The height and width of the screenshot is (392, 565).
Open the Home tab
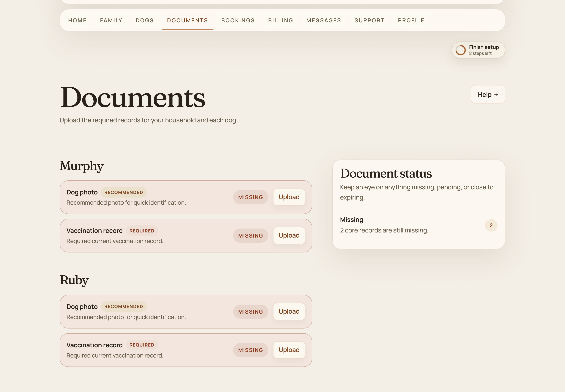click(x=77, y=20)
